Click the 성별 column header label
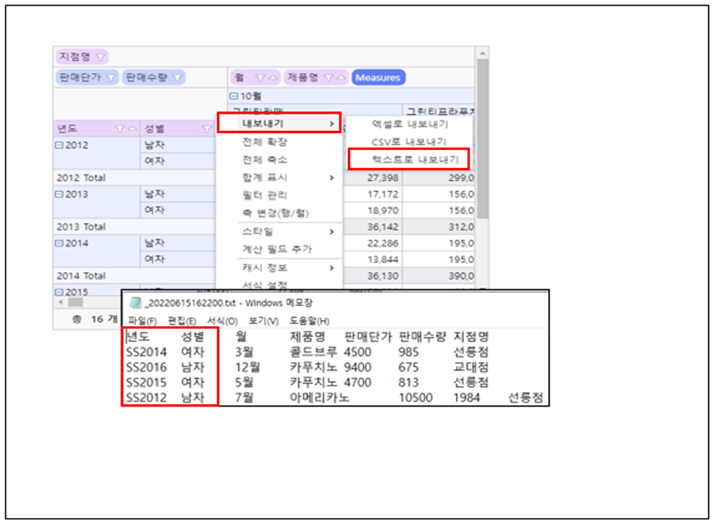This screenshot has height=523, width=713. [x=154, y=129]
